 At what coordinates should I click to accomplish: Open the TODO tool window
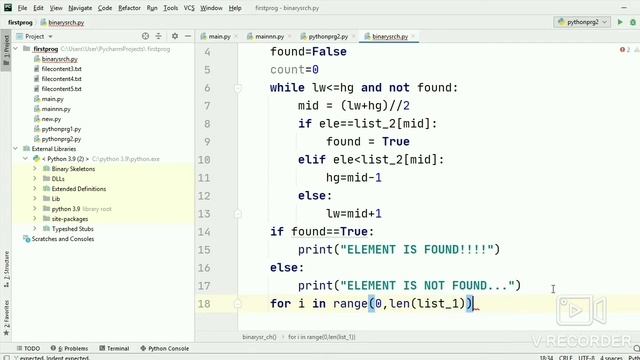[x=28, y=348]
